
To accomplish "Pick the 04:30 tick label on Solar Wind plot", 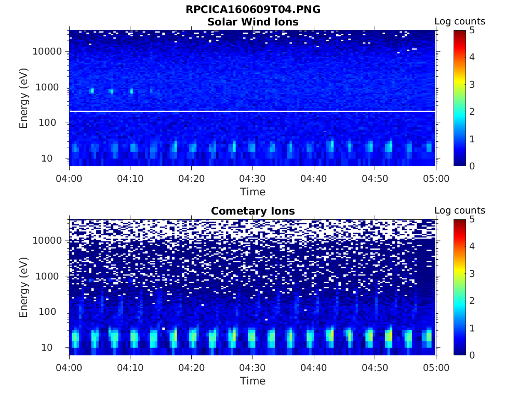I will click(252, 179).
